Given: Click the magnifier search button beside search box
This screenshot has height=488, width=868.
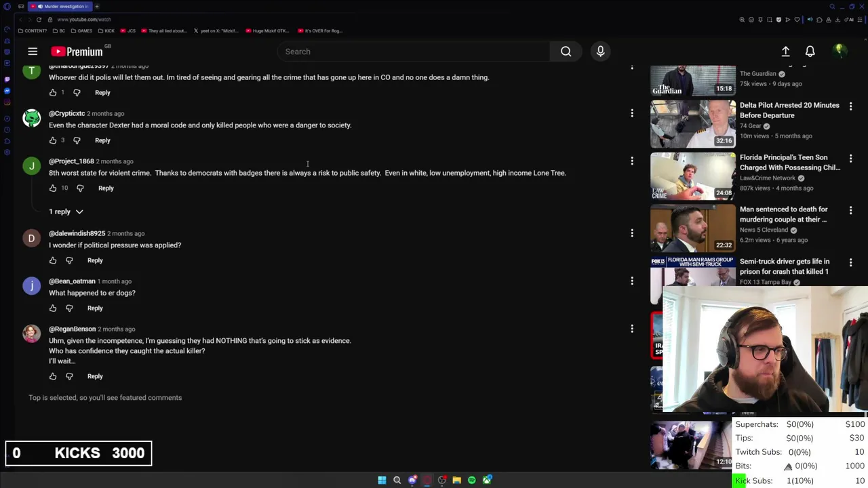Looking at the screenshot, I should (566, 52).
